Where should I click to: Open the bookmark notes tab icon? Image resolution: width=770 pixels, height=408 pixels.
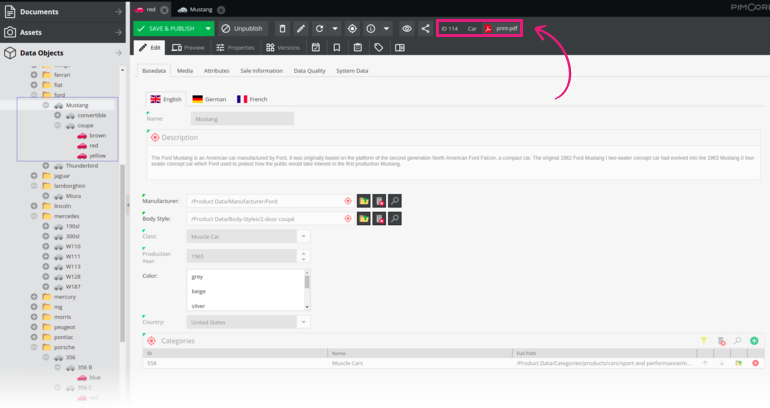click(x=337, y=48)
